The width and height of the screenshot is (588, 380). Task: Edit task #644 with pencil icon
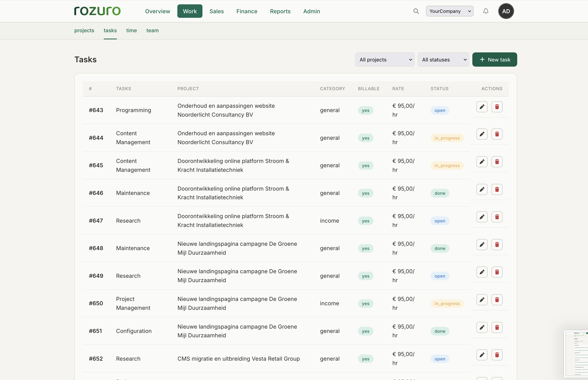click(x=482, y=134)
